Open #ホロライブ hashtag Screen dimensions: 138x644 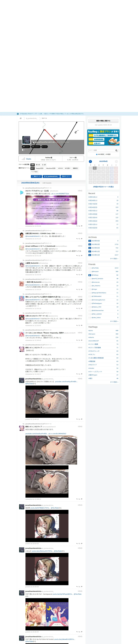coord(92,365)
